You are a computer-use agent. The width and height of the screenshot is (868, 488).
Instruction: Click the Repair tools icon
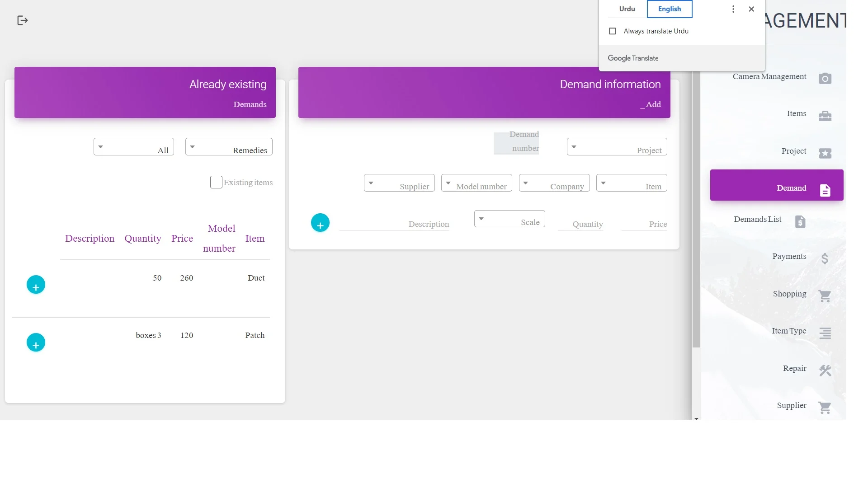pyautogui.click(x=825, y=371)
